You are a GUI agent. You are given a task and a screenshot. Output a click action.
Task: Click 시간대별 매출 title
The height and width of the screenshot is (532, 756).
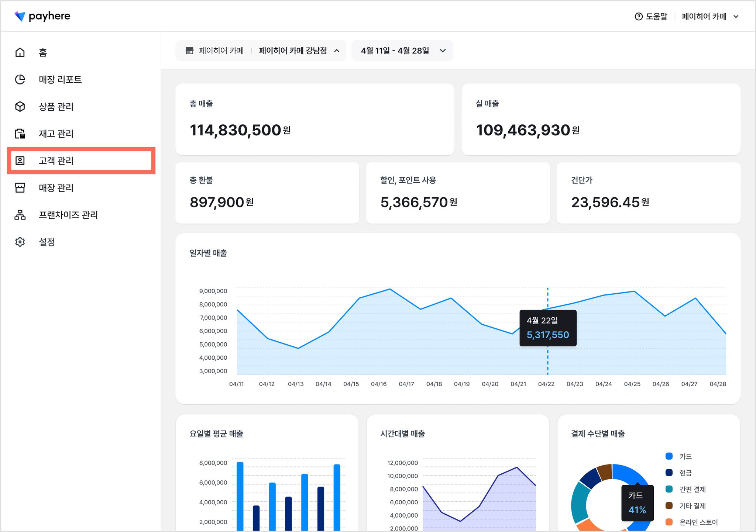(402, 434)
